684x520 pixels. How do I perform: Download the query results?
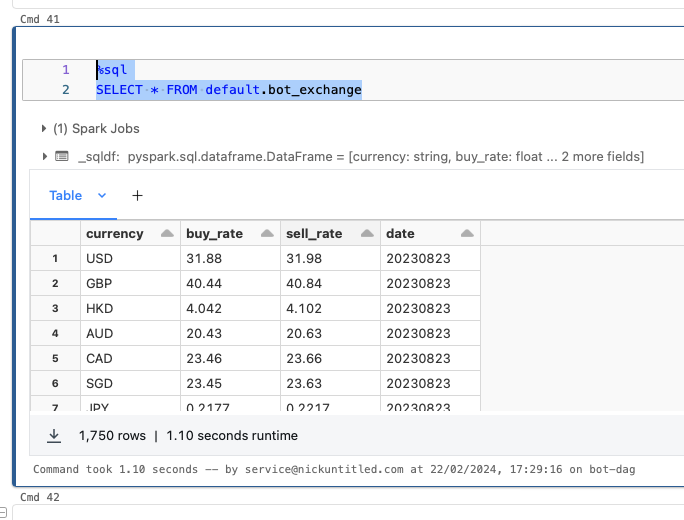click(56, 436)
